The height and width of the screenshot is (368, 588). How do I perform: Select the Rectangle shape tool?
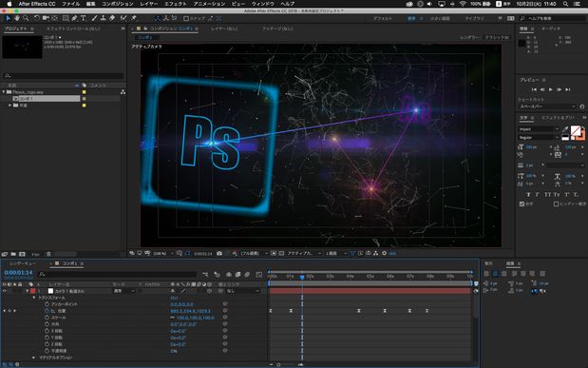pyautogui.click(x=66, y=18)
